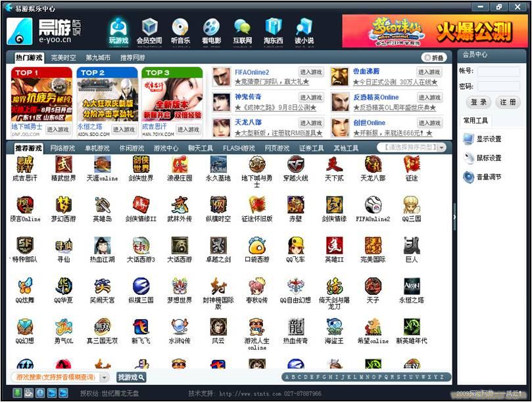Click the e-yoo.cn logo
Viewport: 532px width, 402px height.
tap(44, 31)
